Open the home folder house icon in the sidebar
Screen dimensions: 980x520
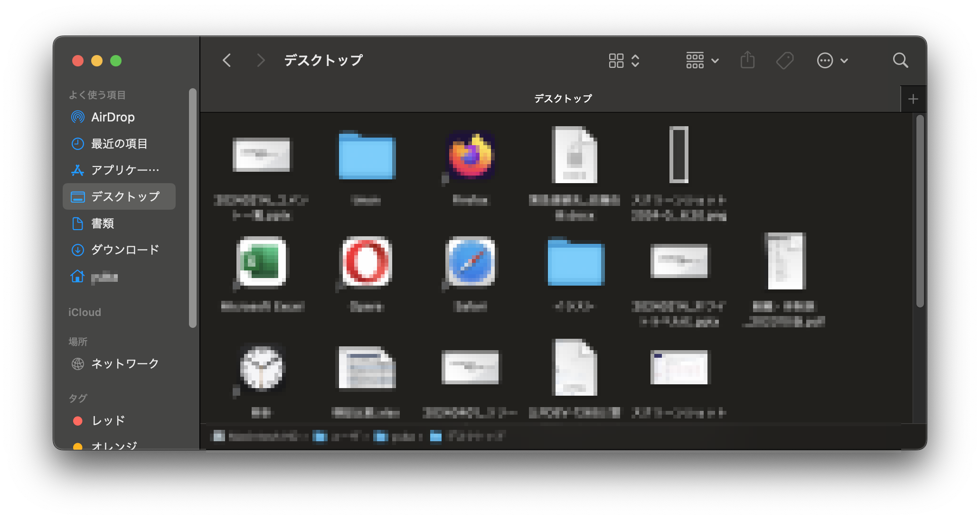[x=77, y=276]
